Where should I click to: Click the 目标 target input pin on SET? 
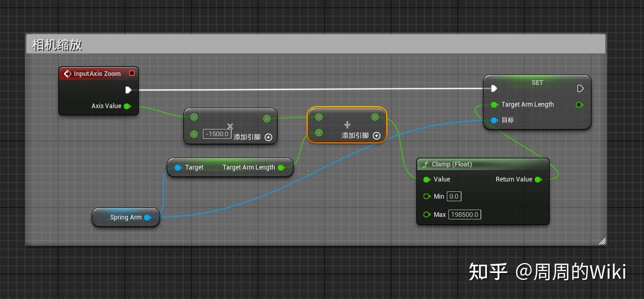pyautogui.click(x=494, y=120)
